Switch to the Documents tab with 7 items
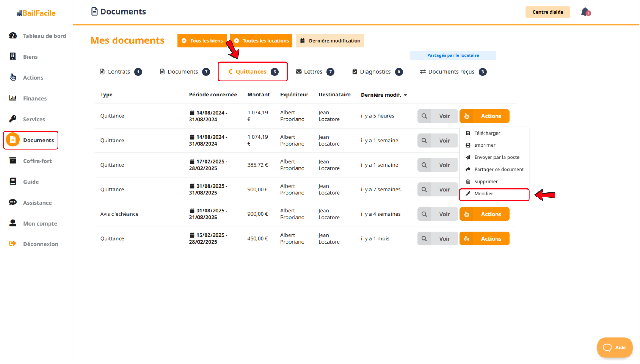This screenshot has width=640, height=364. [x=185, y=72]
